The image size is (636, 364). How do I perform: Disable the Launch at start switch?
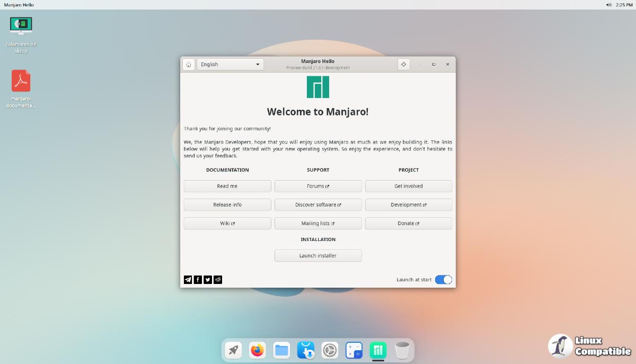pyautogui.click(x=443, y=280)
